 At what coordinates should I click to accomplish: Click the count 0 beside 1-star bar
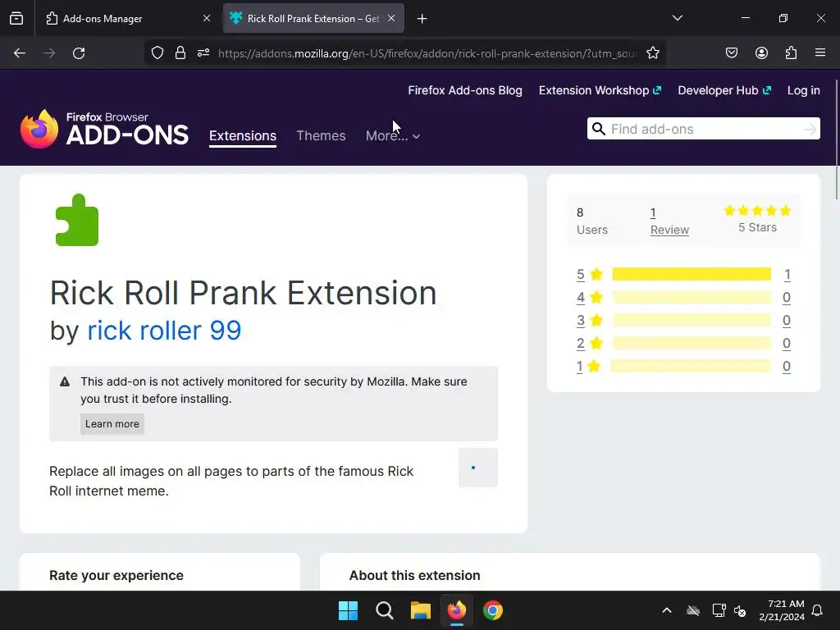(787, 367)
